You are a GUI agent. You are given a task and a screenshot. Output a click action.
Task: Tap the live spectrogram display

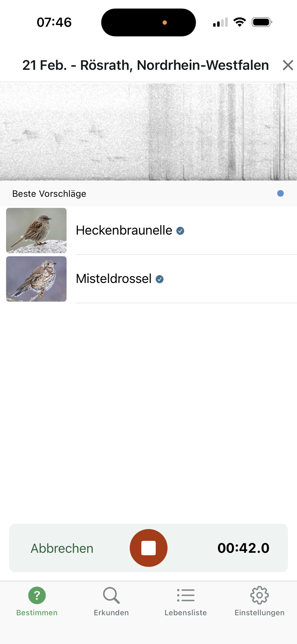pyautogui.click(x=148, y=131)
